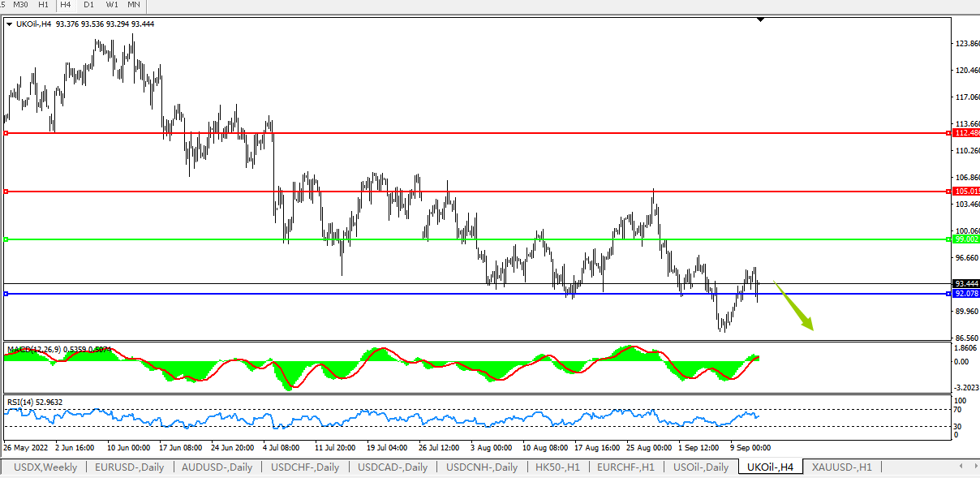Screen dimensions: 980x478
Task: Click the chart shift triangle marker
Action: point(760,19)
